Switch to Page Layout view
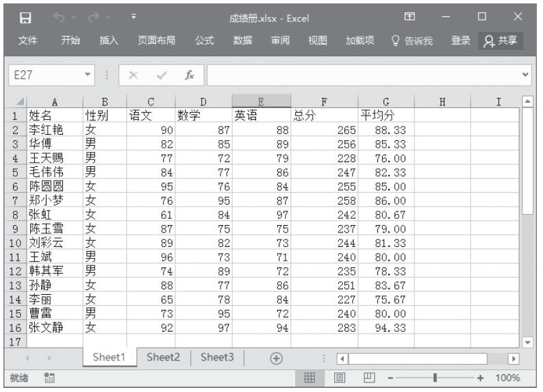The height and width of the screenshot is (392, 543). pyautogui.click(x=338, y=378)
